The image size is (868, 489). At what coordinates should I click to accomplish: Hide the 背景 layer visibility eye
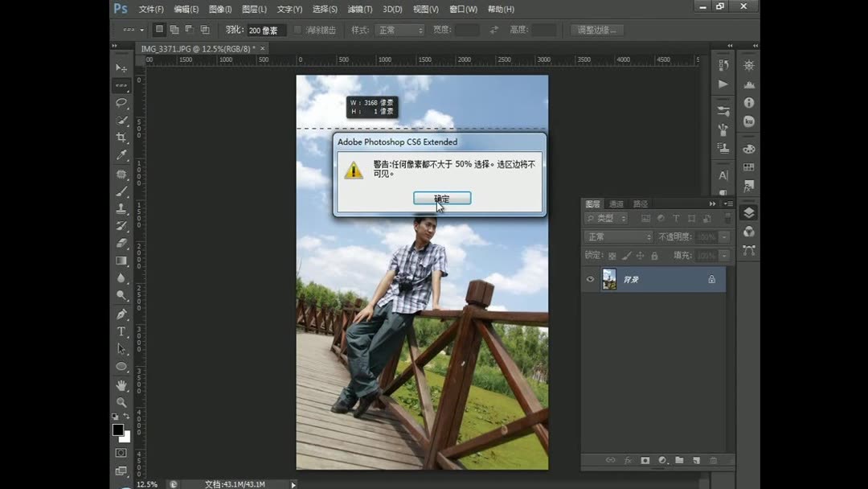pyautogui.click(x=589, y=279)
